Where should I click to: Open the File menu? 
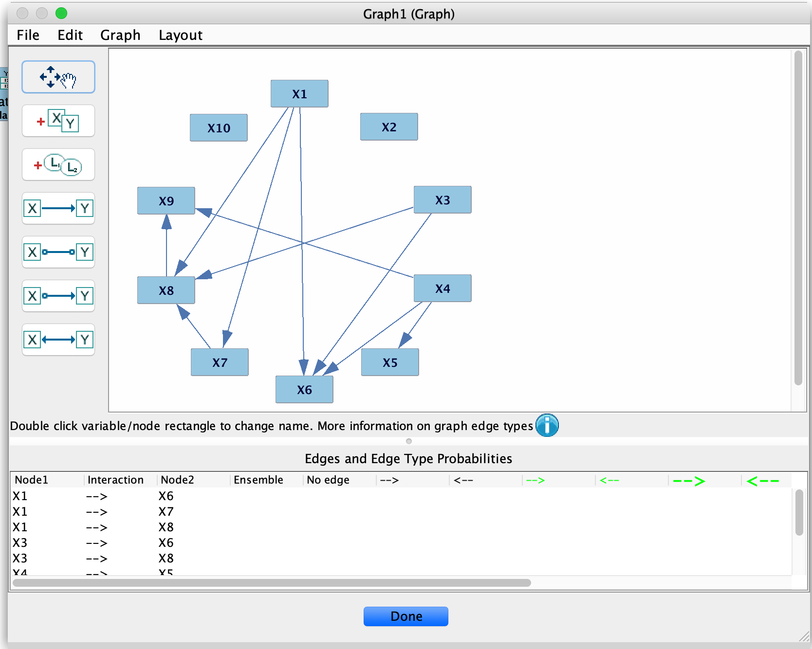(28, 35)
